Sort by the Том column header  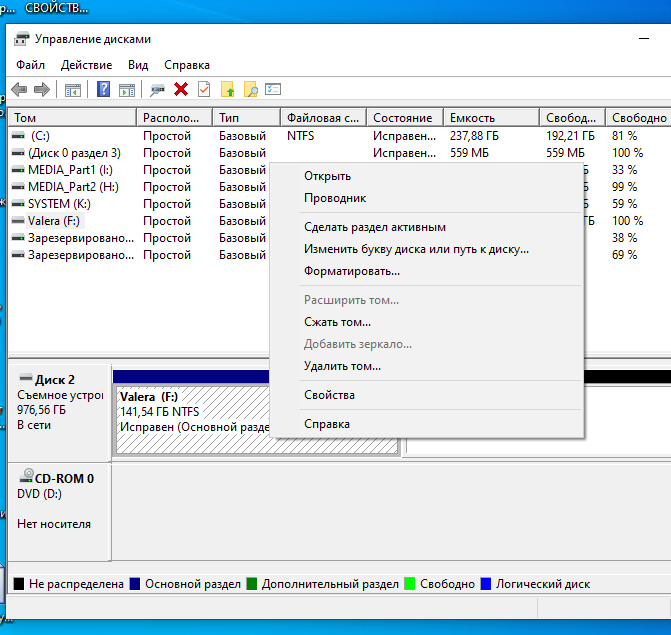click(x=72, y=118)
